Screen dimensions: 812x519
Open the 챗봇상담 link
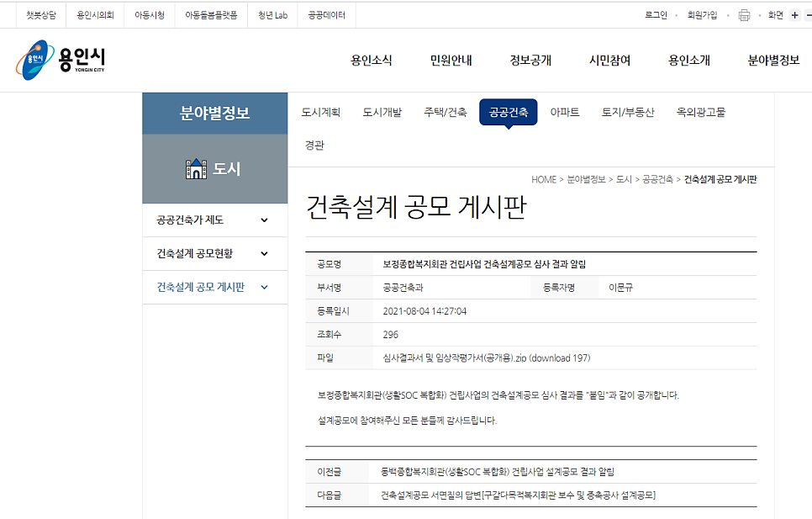coord(41,15)
